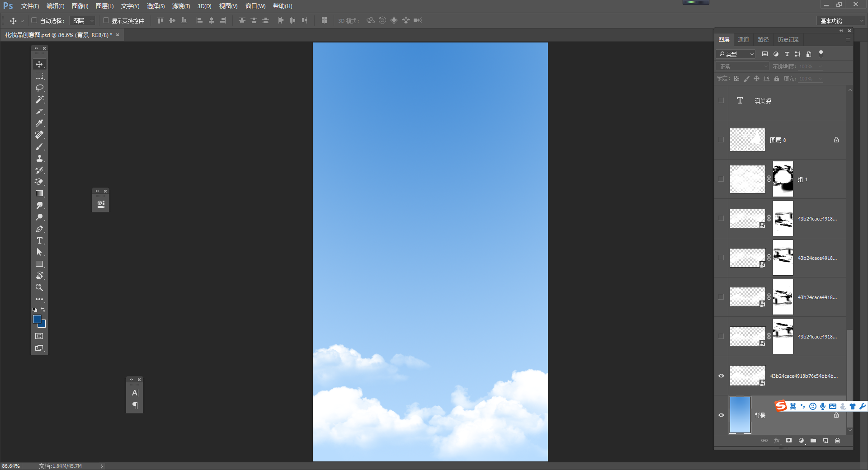Hide the 背景 layer
The height and width of the screenshot is (470, 868).
tap(721, 415)
